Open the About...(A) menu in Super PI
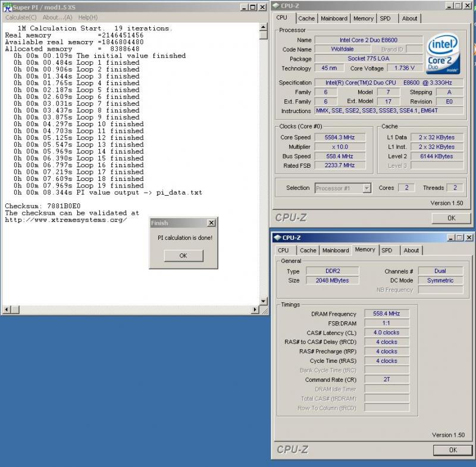This screenshot has height=467, width=476. coord(57,18)
